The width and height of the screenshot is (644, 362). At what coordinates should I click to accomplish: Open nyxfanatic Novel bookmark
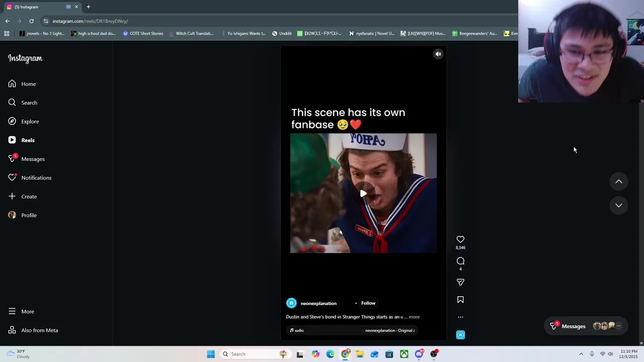point(371,34)
